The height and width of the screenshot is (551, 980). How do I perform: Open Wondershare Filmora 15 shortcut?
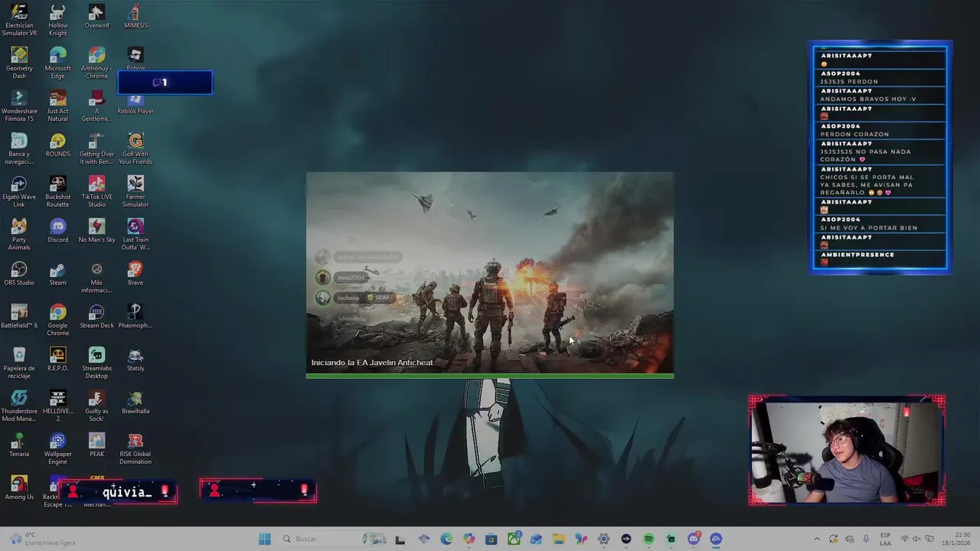[x=19, y=106]
